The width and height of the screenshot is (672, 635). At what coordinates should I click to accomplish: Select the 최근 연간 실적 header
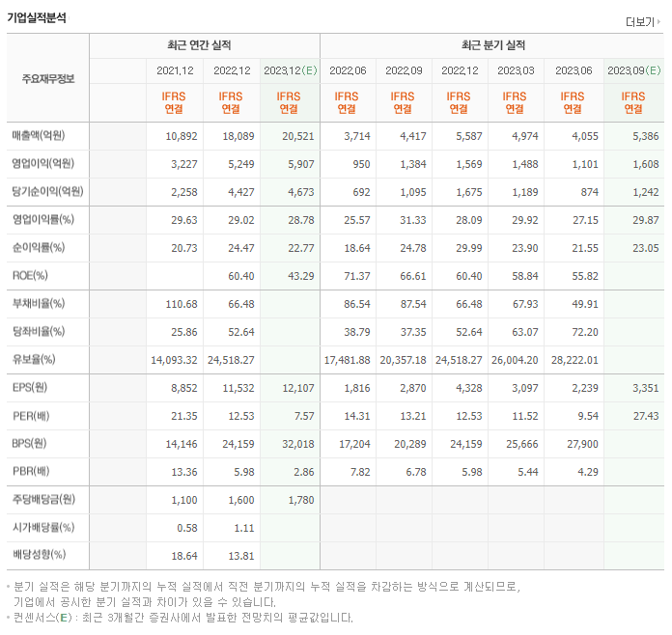[199, 45]
